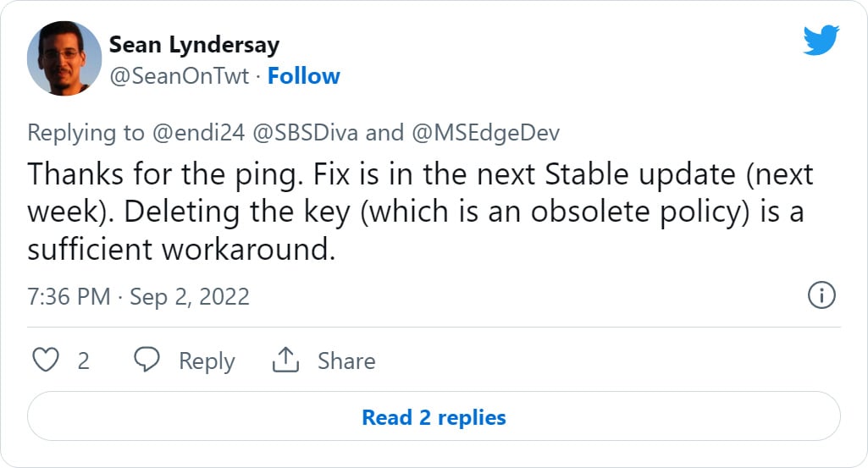Like the tweet with the heart icon
This screenshot has width=868, height=468.
coord(46,361)
